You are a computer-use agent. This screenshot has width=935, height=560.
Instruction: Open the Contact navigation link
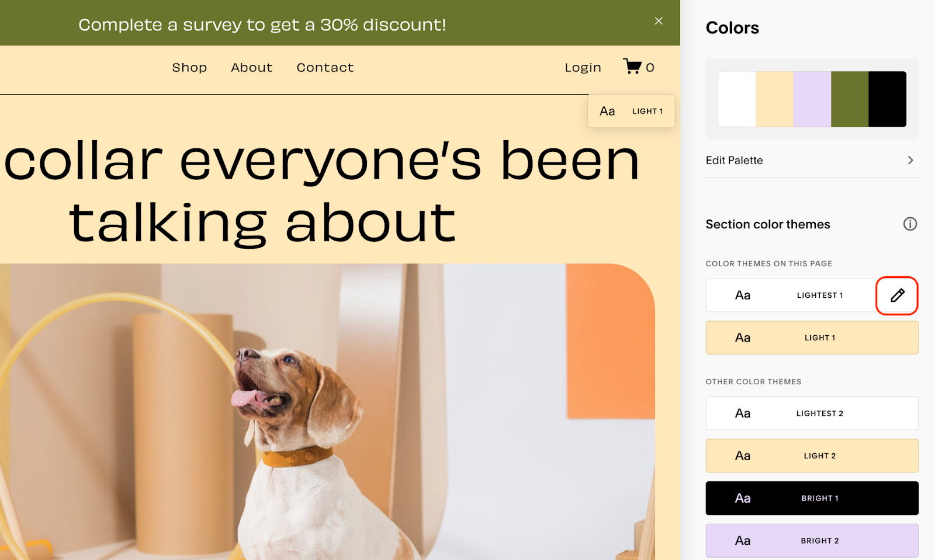tap(325, 68)
